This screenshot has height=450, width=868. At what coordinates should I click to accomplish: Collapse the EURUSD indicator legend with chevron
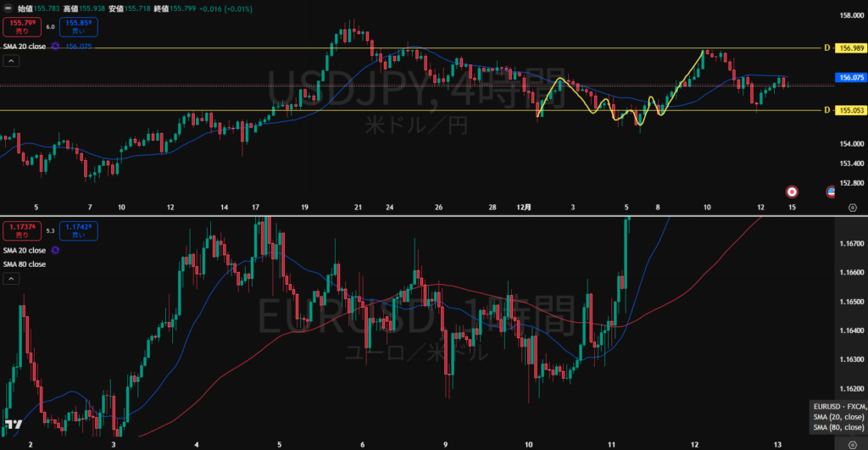click(10, 278)
